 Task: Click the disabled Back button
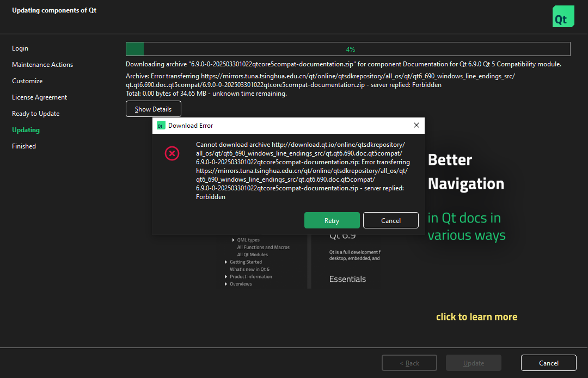(x=409, y=363)
